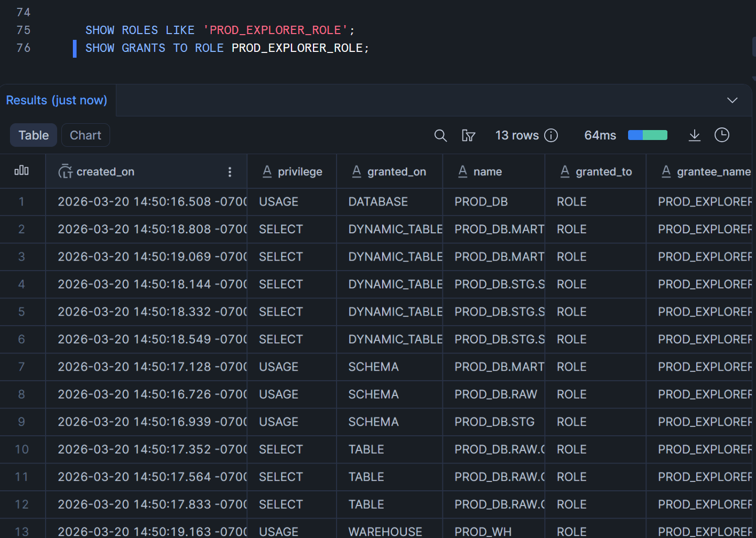Collapse the results panel chevron
This screenshot has width=756, height=538.
pyautogui.click(x=732, y=100)
